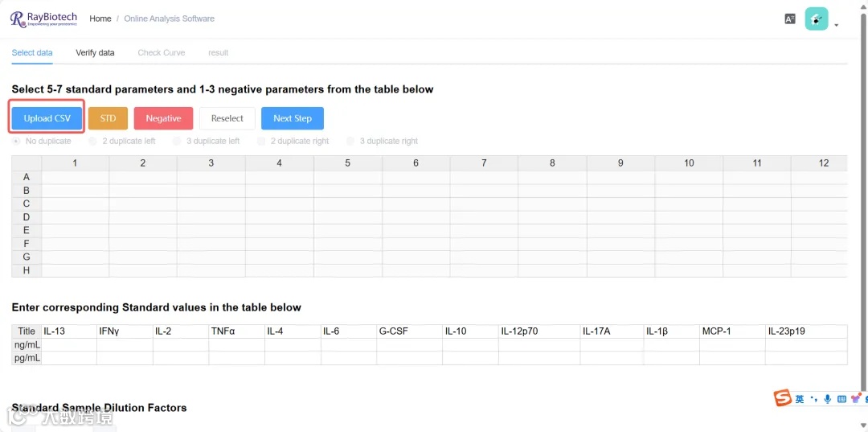Select the 3 duplicate right option
Screen dimensions: 868x432
coord(350,141)
